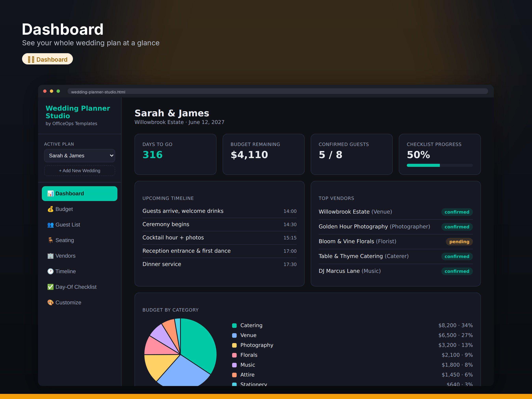Click the Seating chair icon

tap(50, 240)
